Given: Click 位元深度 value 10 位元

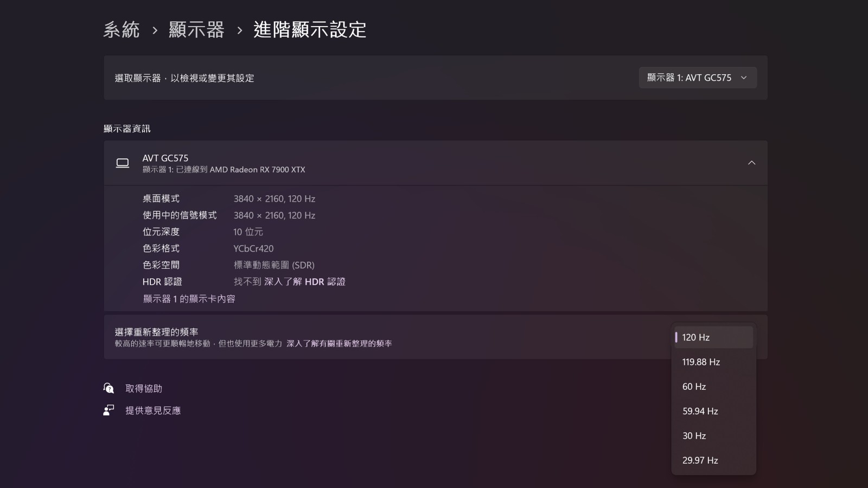Looking at the screenshot, I should click(248, 232).
